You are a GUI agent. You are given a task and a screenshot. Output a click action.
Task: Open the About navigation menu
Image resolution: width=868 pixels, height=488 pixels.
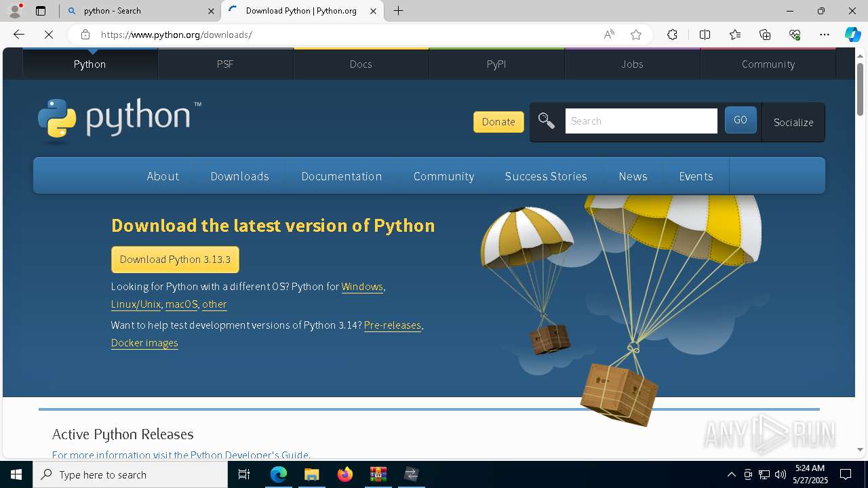click(163, 176)
